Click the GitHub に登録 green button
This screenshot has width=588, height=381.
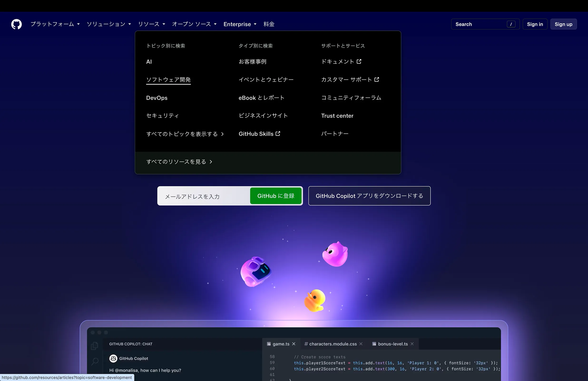276,196
